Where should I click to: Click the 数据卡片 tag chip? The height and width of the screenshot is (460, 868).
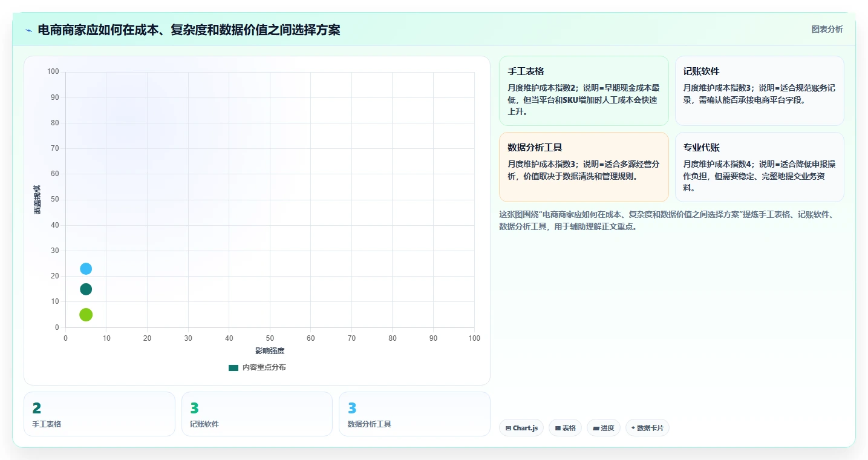(647, 428)
